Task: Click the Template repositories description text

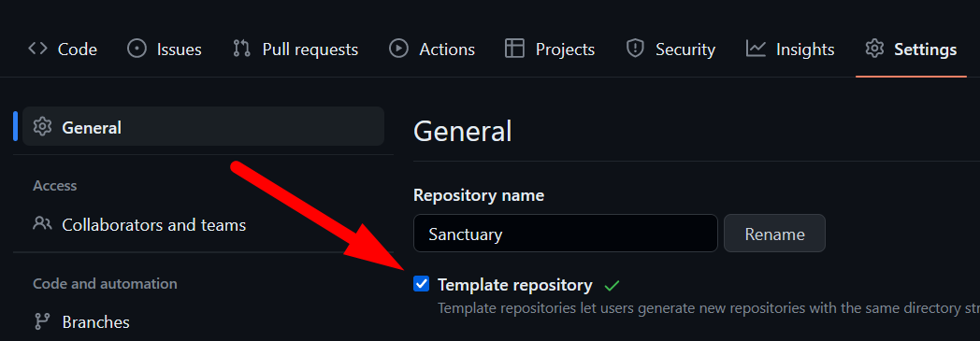Action: (x=708, y=308)
